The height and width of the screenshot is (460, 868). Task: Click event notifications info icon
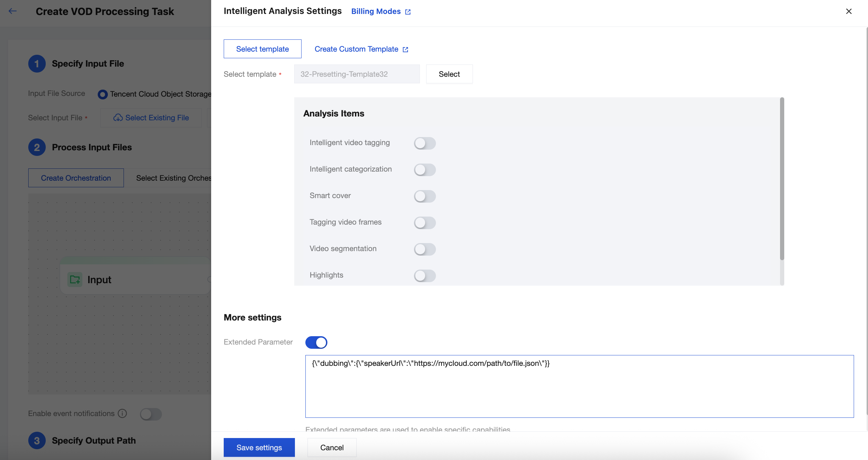tap(122, 414)
